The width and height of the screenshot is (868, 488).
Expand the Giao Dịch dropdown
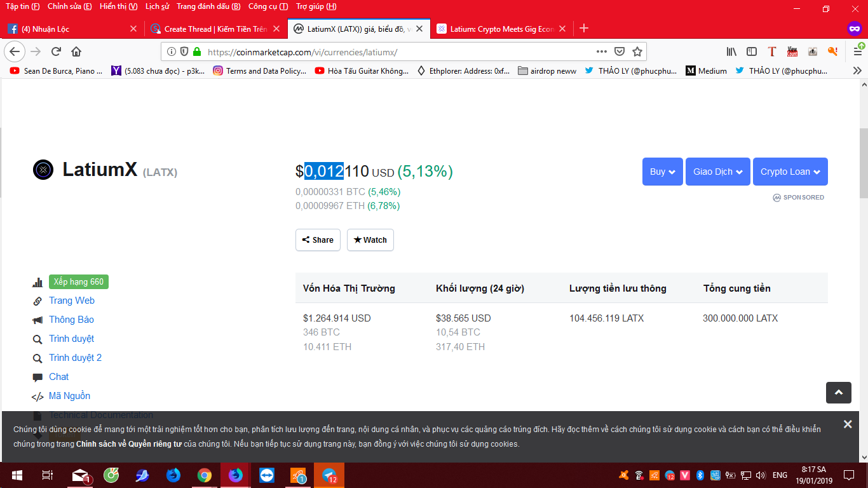tap(718, 172)
